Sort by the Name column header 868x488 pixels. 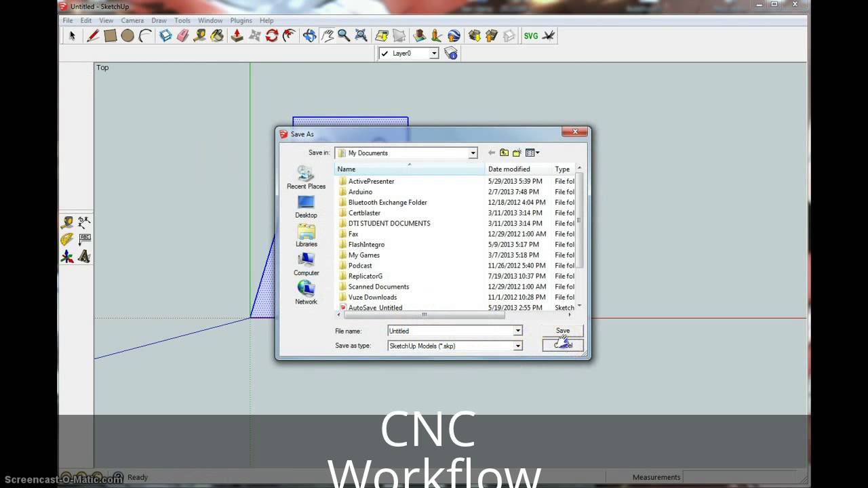[410, 169]
